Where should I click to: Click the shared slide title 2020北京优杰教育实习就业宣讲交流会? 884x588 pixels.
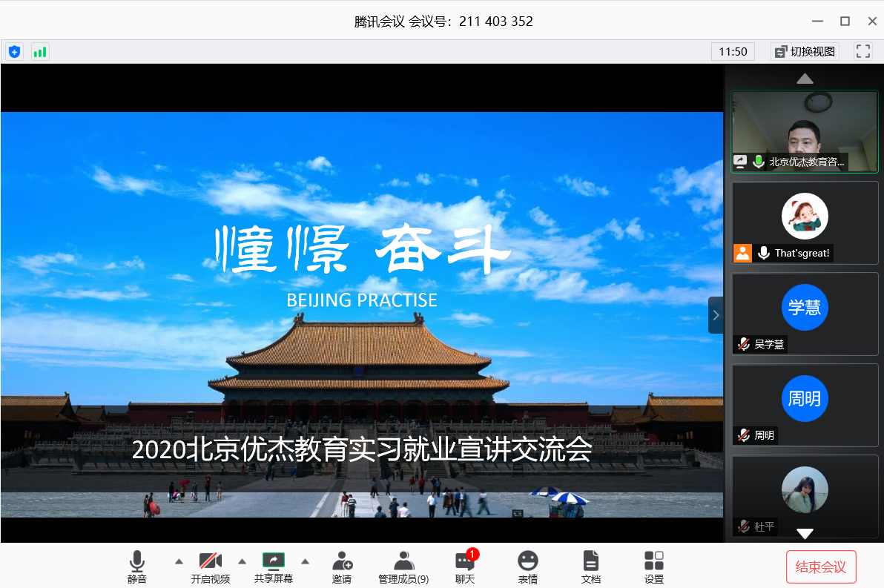pyautogui.click(x=361, y=449)
